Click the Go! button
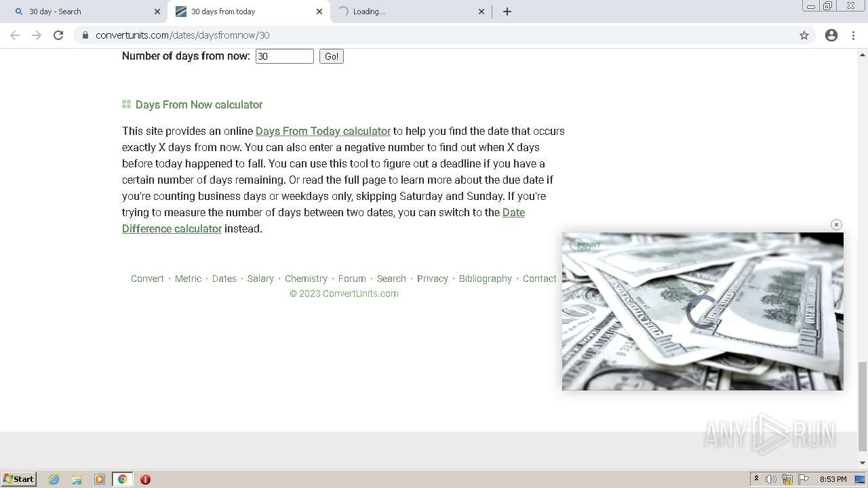Image resolution: width=868 pixels, height=488 pixels. tap(332, 56)
